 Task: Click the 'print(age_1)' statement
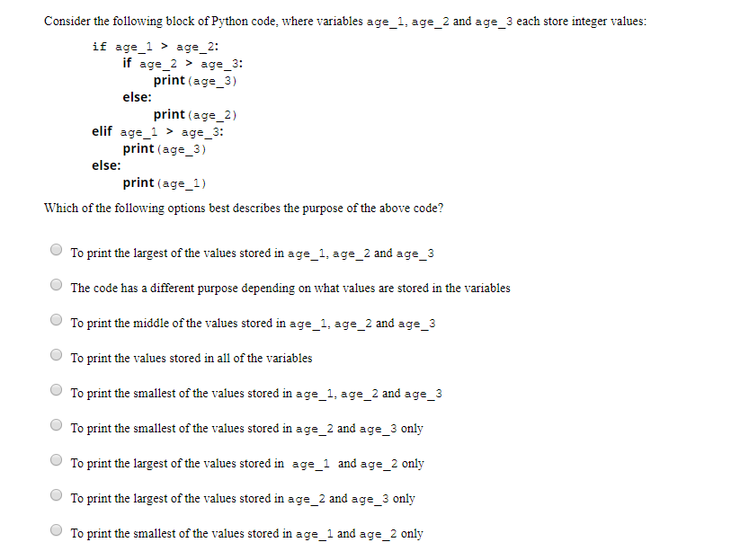165,182
